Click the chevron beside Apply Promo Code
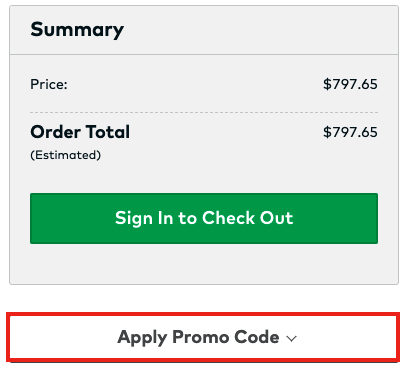 click(291, 338)
